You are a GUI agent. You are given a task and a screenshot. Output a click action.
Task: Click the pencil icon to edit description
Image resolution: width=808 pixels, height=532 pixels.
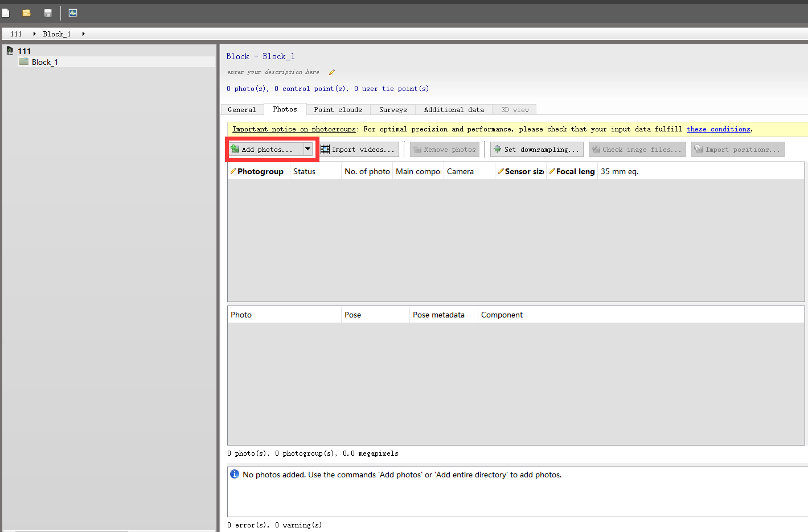332,72
